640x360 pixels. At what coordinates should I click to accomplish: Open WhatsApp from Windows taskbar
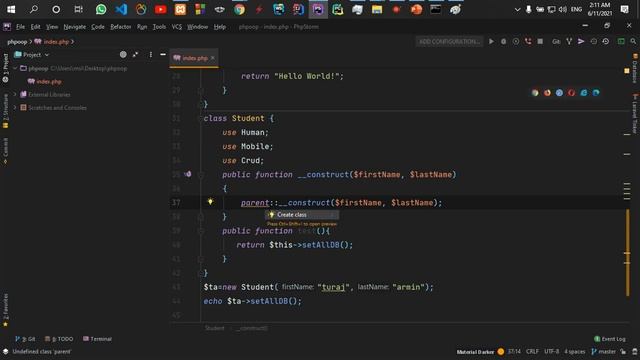[101, 9]
